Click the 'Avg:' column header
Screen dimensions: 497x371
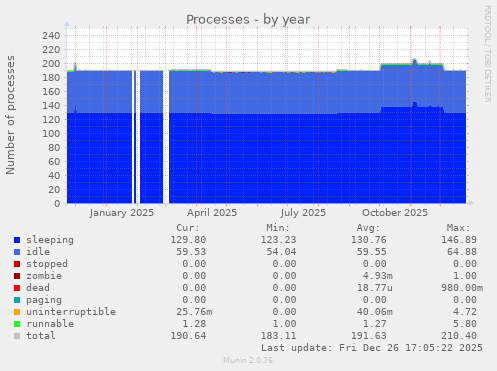tap(368, 228)
